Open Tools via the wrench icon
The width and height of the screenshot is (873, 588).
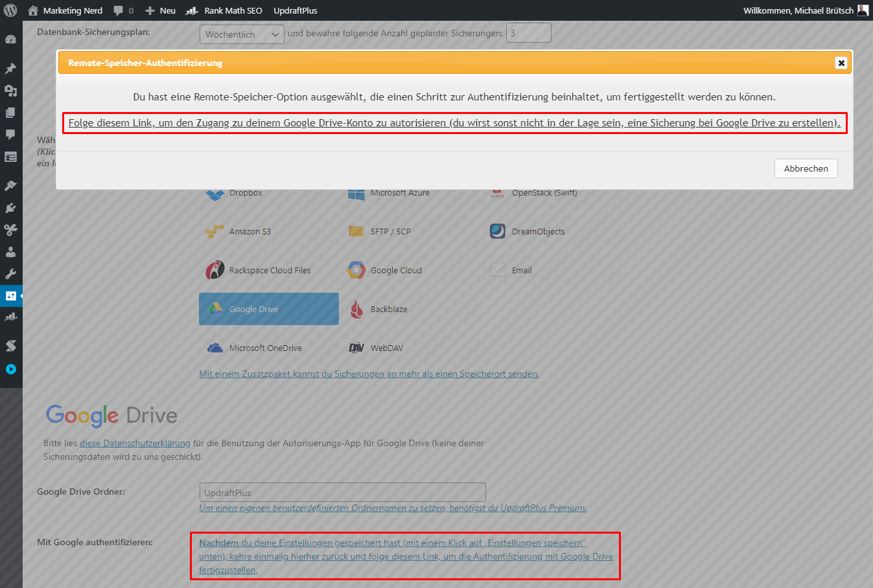point(10,274)
